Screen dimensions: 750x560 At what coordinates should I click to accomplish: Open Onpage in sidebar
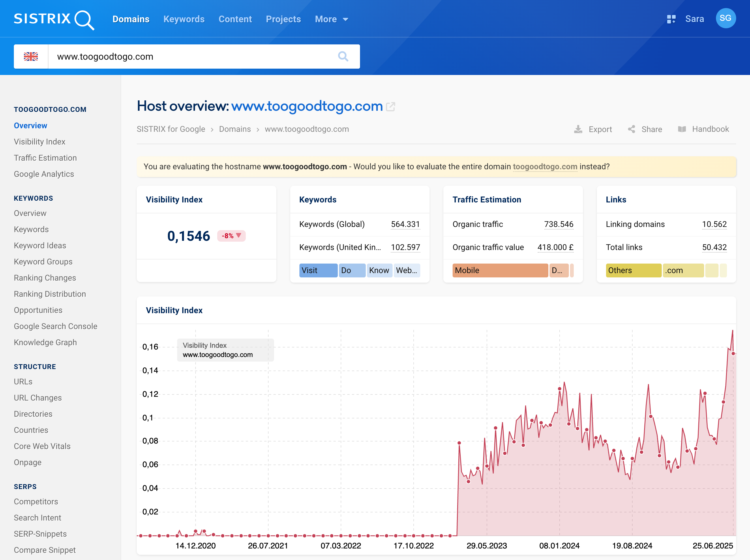click(x=28, y=462)
